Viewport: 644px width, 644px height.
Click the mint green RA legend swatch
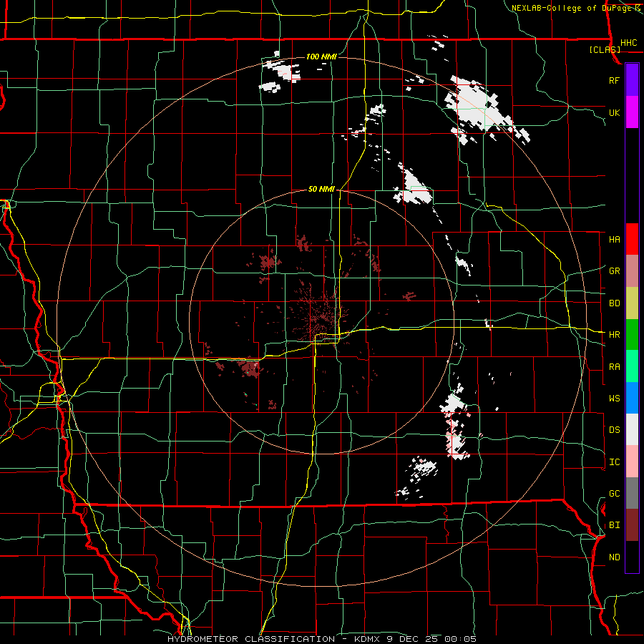632,366
